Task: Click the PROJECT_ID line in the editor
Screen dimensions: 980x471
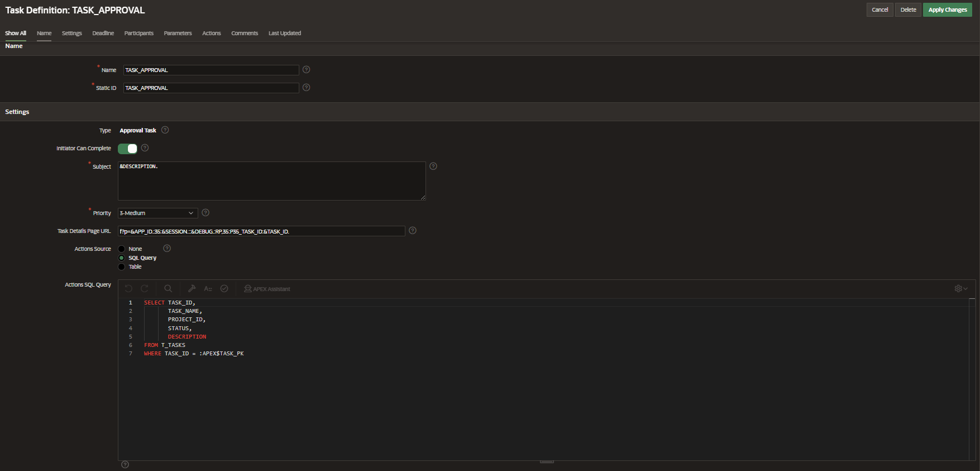Action: pyautogui.click(x=187, y=320)
